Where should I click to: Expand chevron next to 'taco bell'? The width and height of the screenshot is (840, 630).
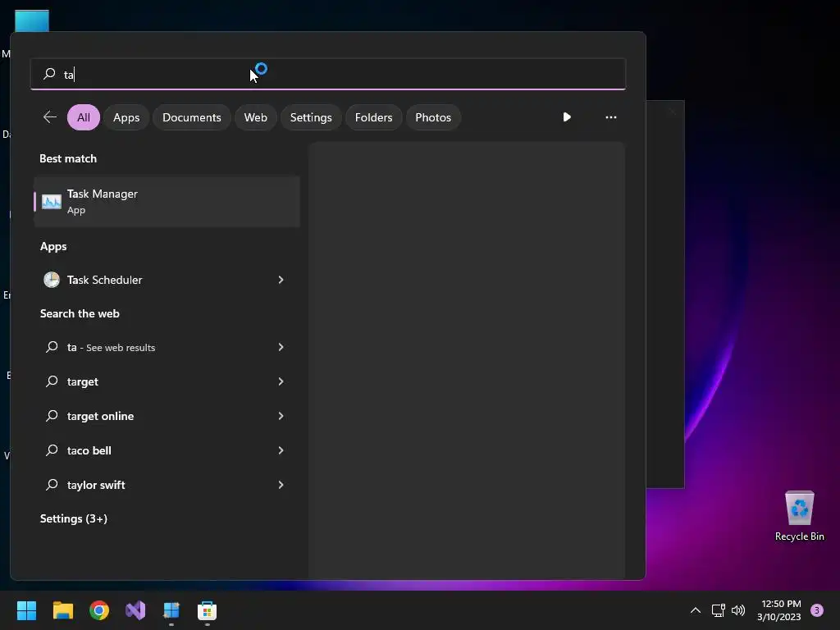(x=281, y=450)
